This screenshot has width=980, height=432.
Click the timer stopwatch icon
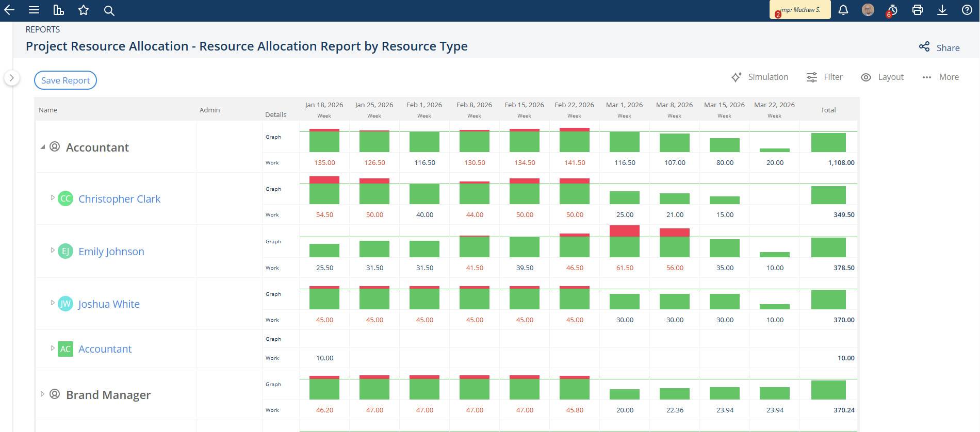pyautogui.click(x=892, y=10)
